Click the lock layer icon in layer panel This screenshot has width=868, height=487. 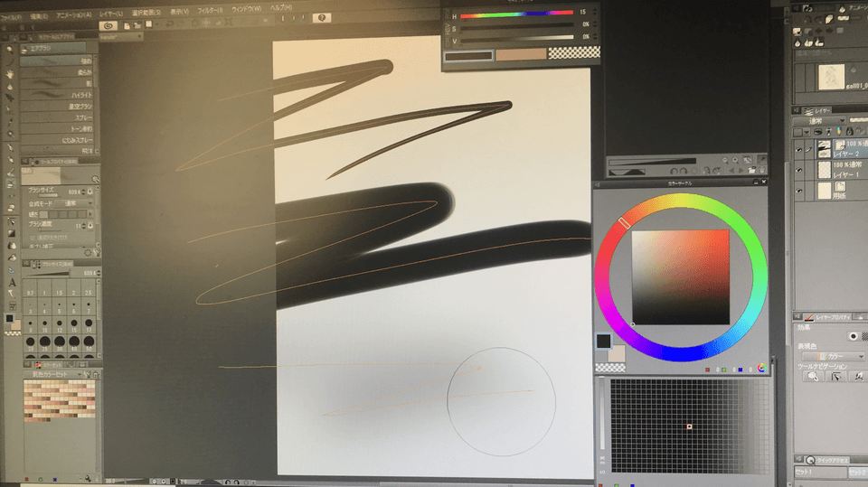849,132
